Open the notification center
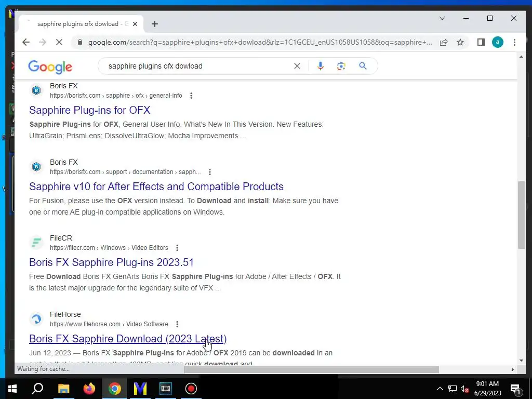This screenshot has width=532, height=399. pos(515,389)
